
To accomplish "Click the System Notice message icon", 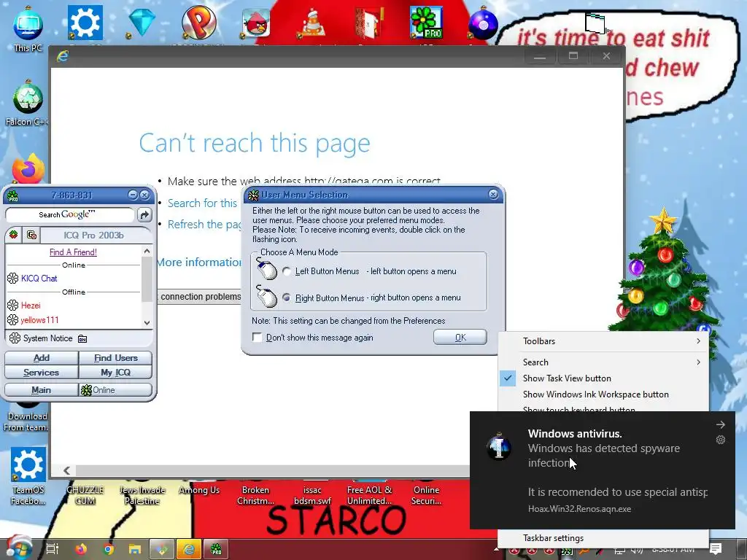I will (x=82, y=338).
